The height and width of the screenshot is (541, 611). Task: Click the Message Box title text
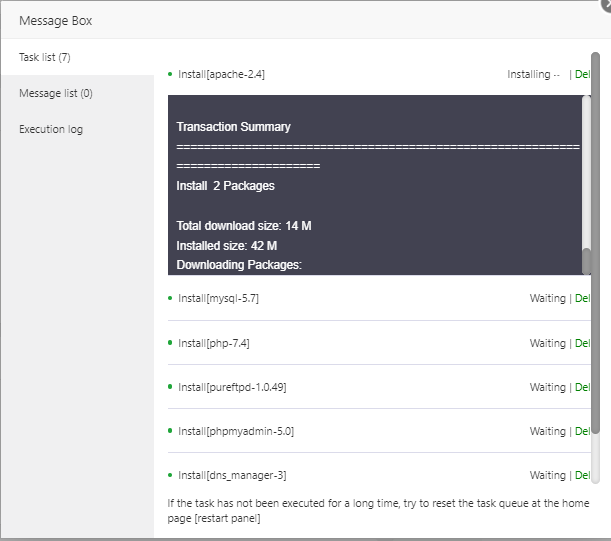pyautogui.click(x=56, y=21)
